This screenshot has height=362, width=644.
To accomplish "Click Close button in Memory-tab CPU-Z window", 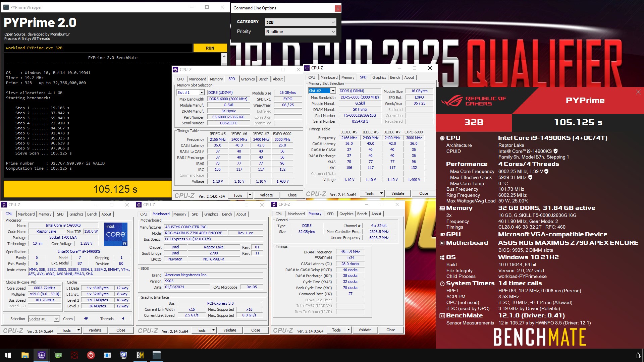I will tap(391, 330).
